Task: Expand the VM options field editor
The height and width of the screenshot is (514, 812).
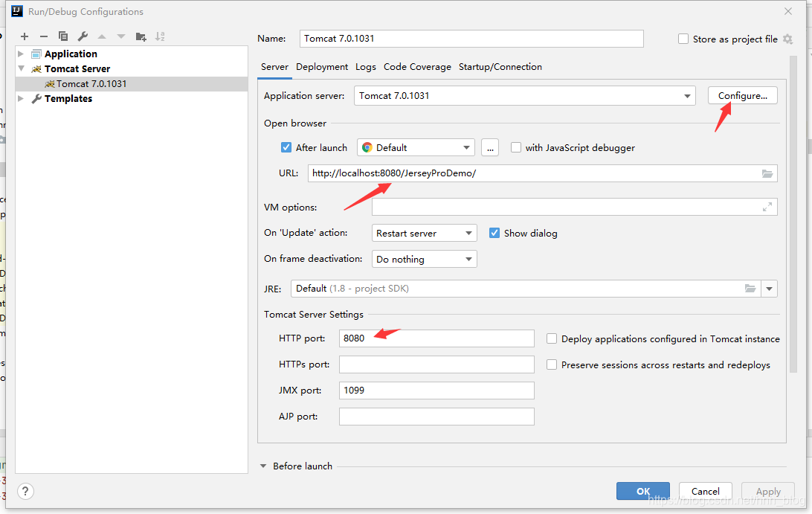Action: click(x=767, y=208)
